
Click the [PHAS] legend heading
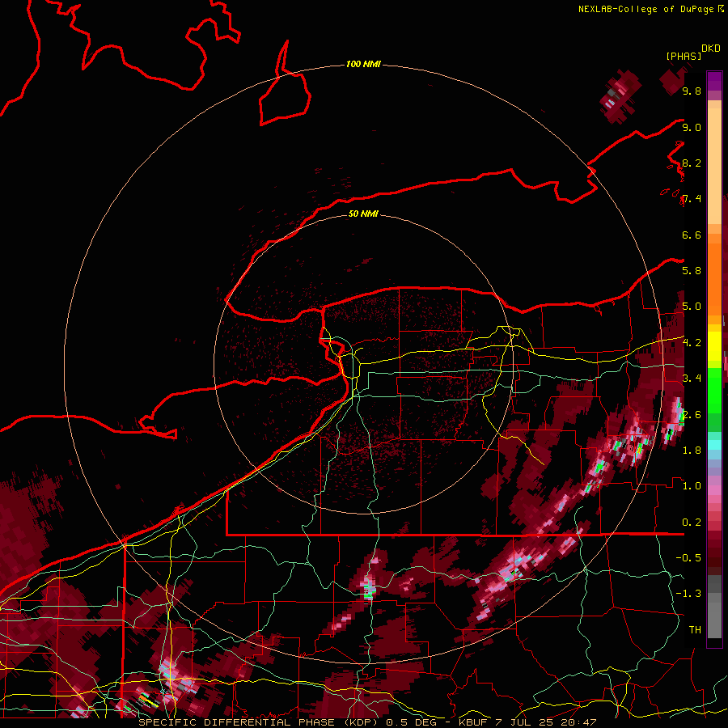pos(684,56)
